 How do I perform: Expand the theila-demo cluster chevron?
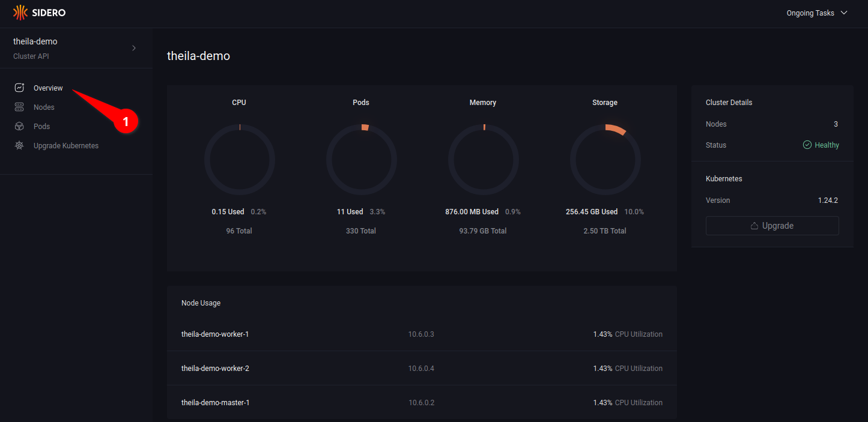pos(134,48)
